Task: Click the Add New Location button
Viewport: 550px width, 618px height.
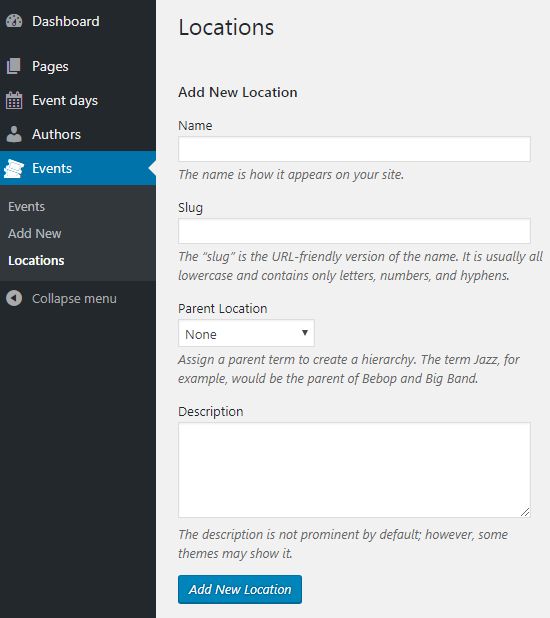Action: coord(240,589)
